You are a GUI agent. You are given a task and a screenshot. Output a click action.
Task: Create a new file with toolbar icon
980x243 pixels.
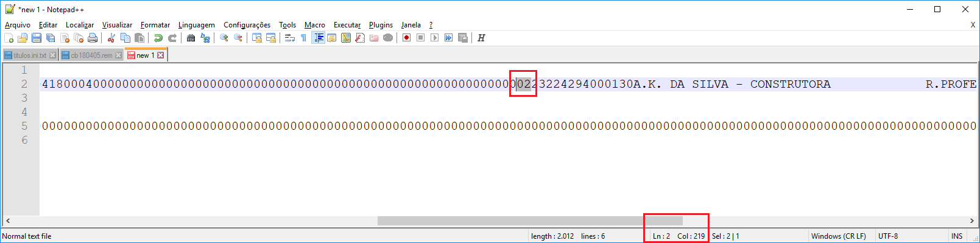coord(9,38)
